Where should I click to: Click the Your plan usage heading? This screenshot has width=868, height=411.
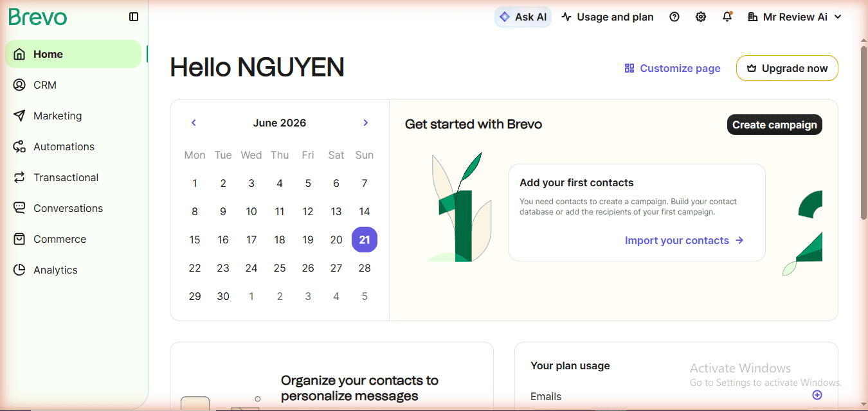(x=570, y=365)
